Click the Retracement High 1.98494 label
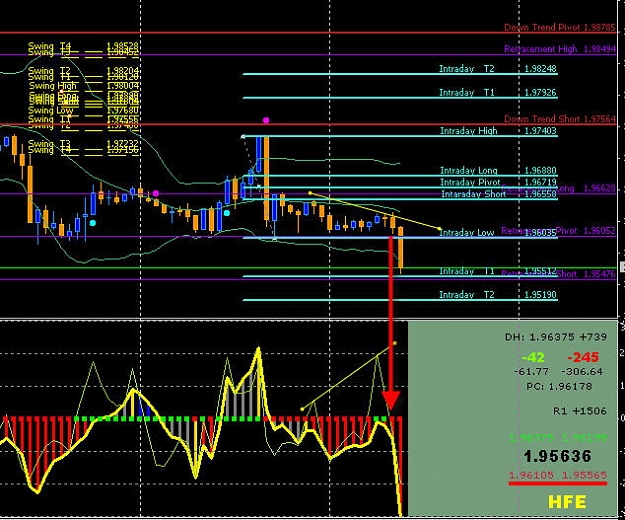625x520 pixels. click(x=560, y=49)
